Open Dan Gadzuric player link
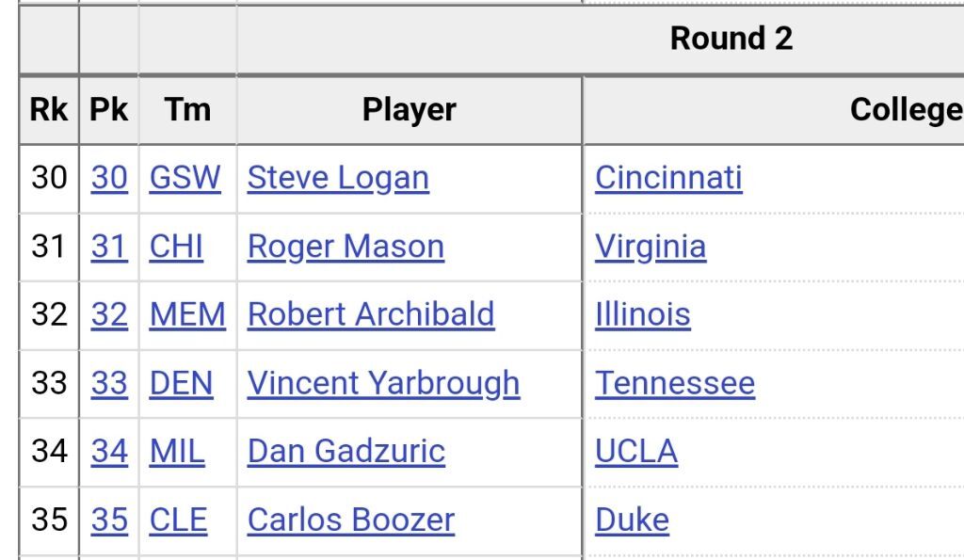The image size is (964, 560). point(346,451)
